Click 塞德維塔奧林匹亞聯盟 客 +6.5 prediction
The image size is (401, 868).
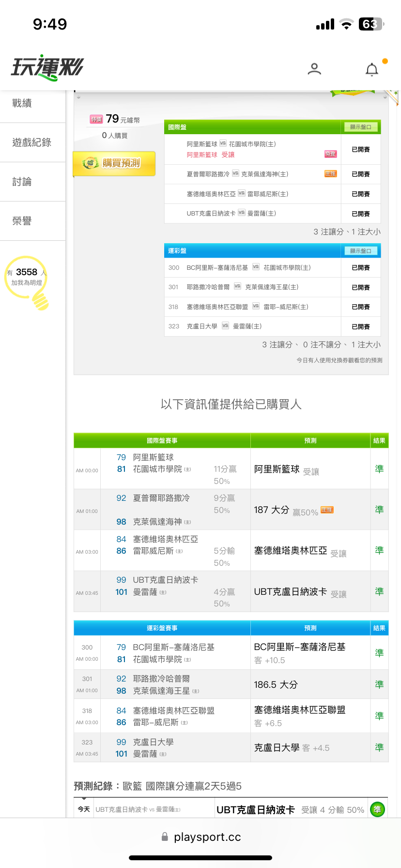[x=310, y=716]
